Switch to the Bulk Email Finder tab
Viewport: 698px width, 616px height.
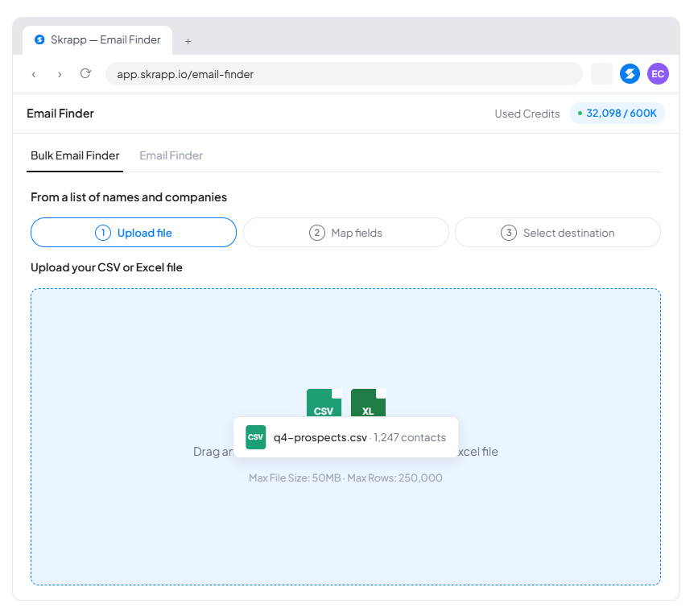click(75, 155)
